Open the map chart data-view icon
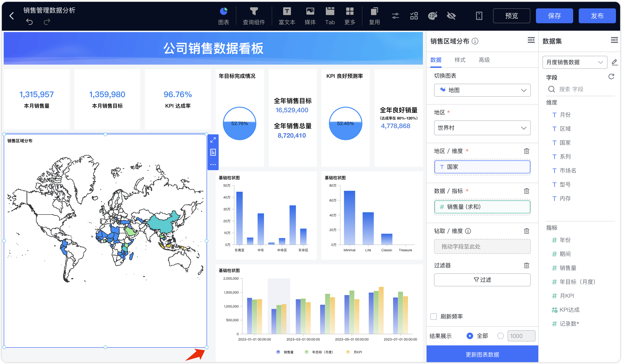Screen dimensions: 622x364 point(213,152)
